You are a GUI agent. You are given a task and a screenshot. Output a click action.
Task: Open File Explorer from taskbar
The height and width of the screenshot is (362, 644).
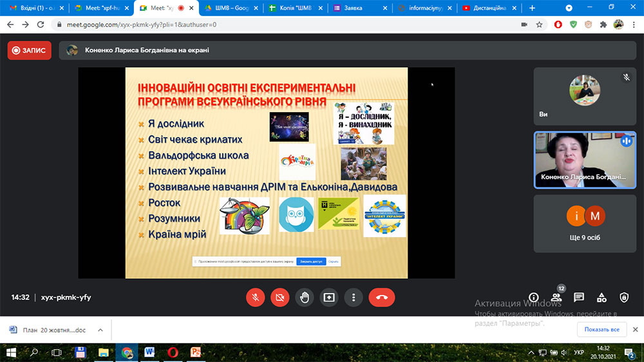tap(104, 352)
